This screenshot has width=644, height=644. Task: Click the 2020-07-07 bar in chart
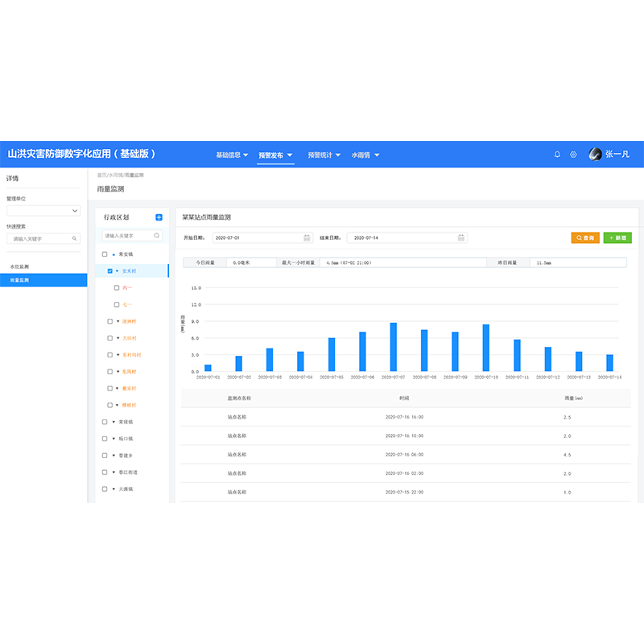click(393, 347)
